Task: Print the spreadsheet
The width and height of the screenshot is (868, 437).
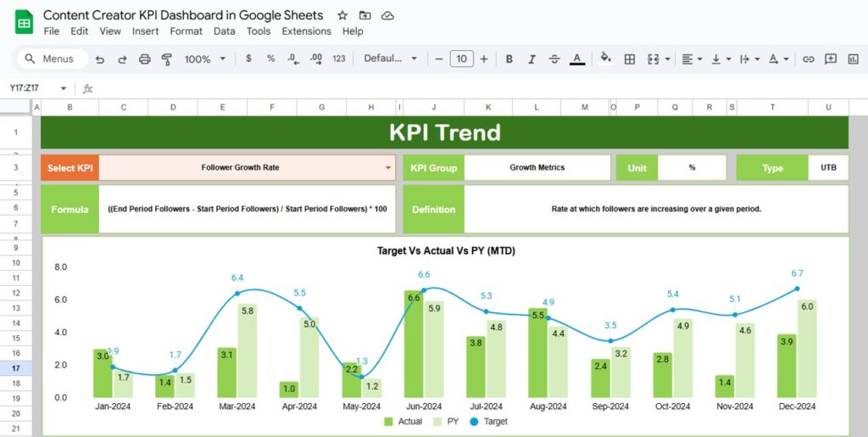Action: 144,59
